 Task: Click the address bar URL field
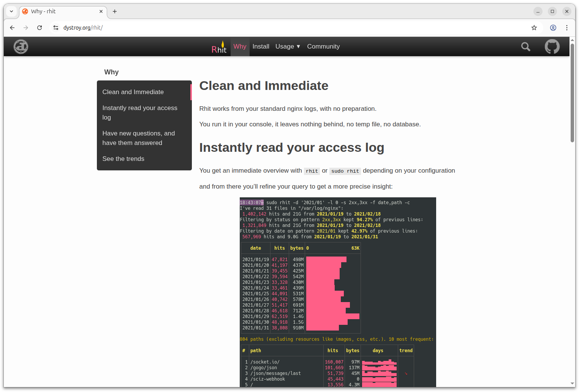point(266,28)
